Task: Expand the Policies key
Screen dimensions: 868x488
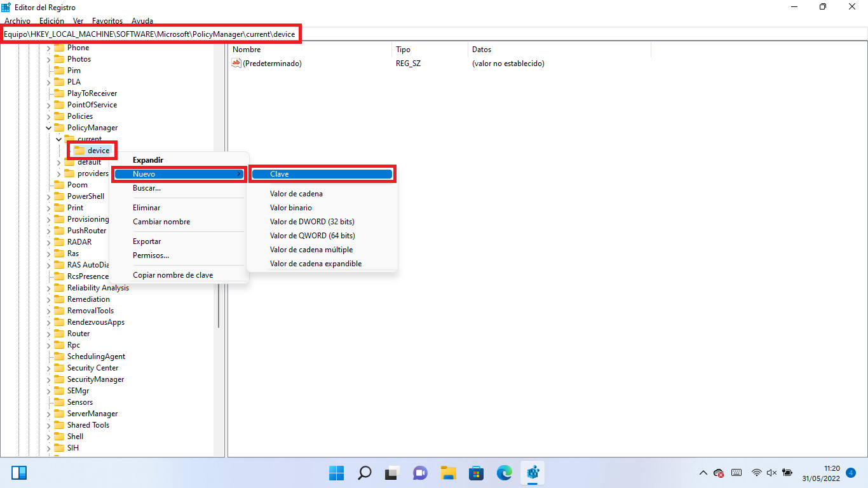Action: coord(48,116)
